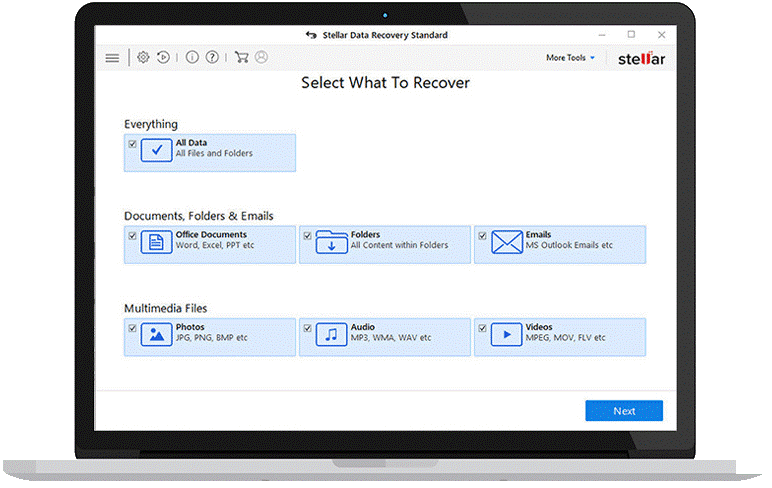Uncheck the All Data checkbox
772x488 pixels.
pos(132,144)
